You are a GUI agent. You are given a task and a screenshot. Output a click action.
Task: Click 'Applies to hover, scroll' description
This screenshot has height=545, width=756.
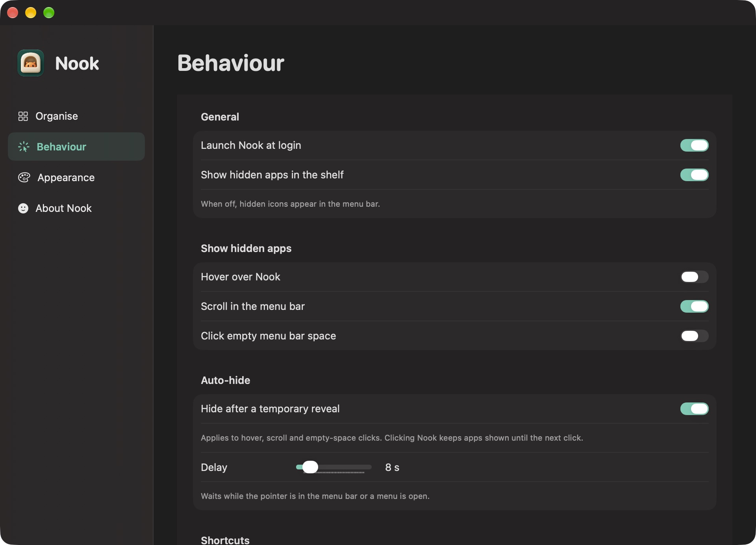pos(392,438)
